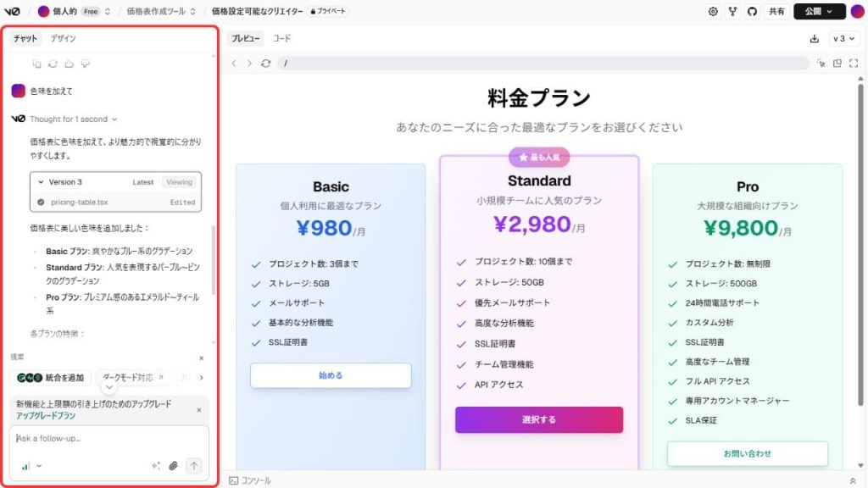
Task: Switch to the コード tab
Action: pos(281,38)
